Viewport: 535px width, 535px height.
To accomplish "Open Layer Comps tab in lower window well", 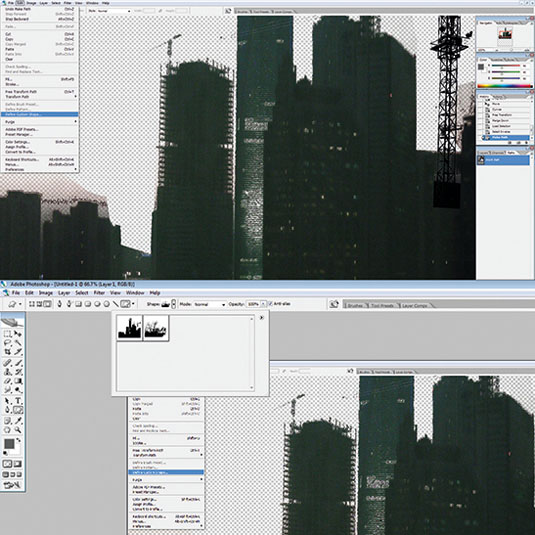I will (415, 305).
